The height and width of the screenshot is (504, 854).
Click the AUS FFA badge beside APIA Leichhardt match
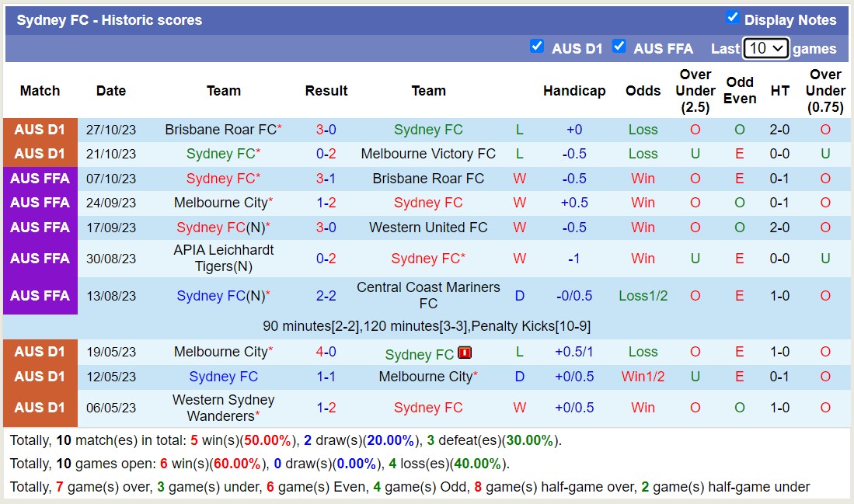click(x=40, y=258)
